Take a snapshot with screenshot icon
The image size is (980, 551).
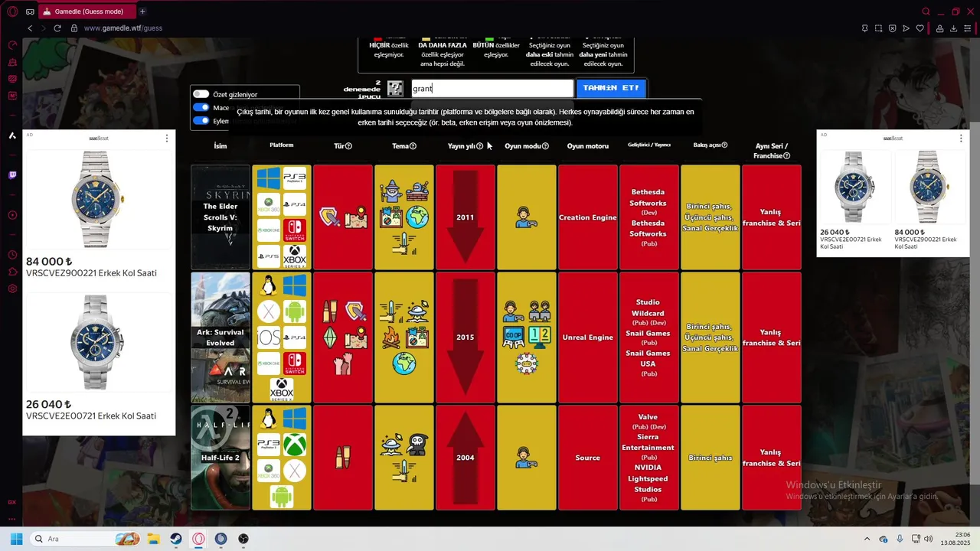tap(878, 28)
